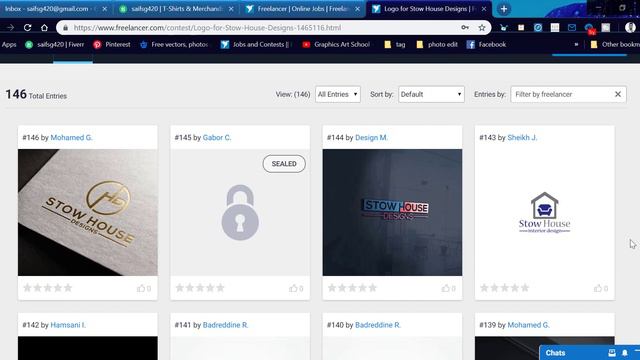Bookmark this page with star icon

(482, 28)
